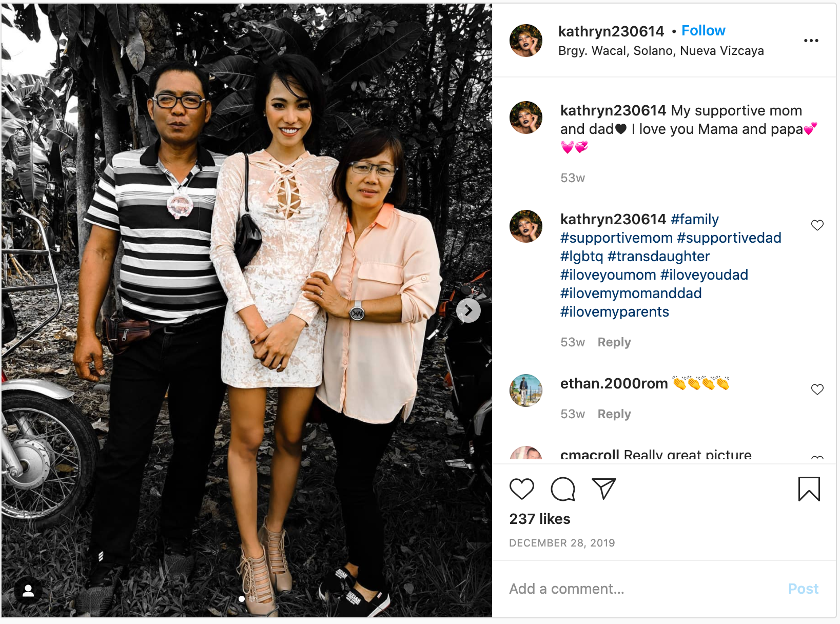Image resolution: width=840 pixels, height=624 pixels.
Task: Show tagged people icon on photo
Action: coord(28,591)
